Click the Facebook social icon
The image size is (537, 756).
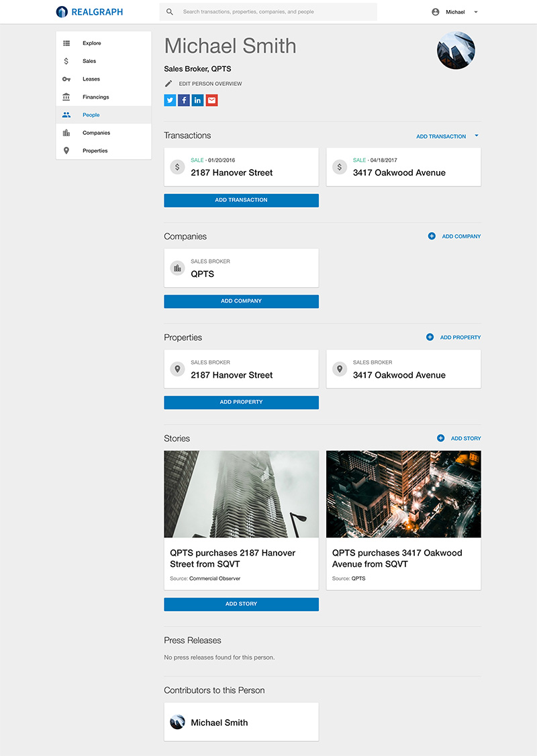(184, 101)
